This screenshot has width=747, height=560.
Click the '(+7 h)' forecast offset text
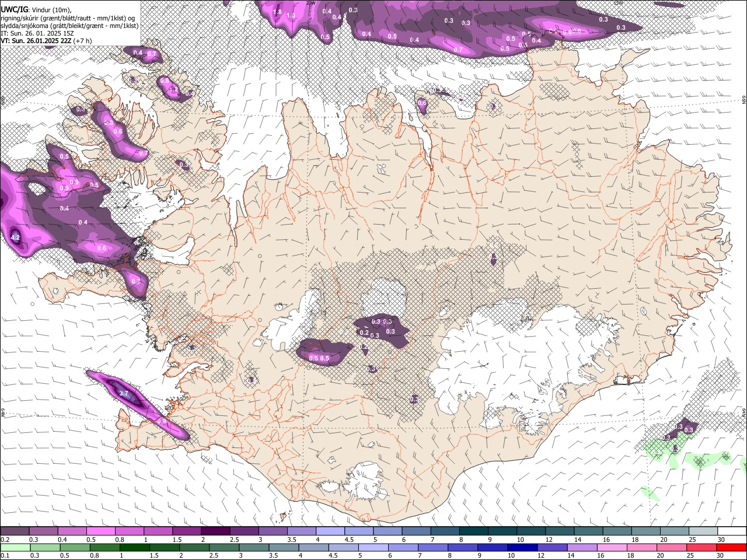[82, 41]
